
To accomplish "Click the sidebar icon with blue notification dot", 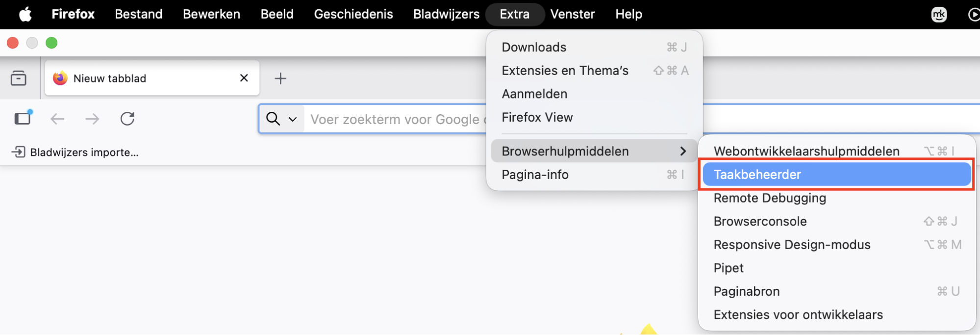I will pos(23,119).
